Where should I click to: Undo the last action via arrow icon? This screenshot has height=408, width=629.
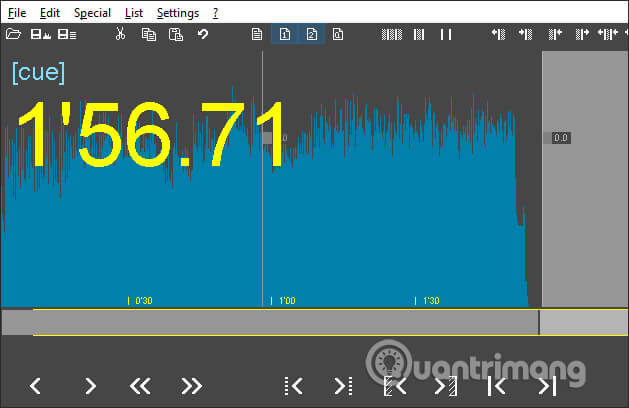pos(203,34)
